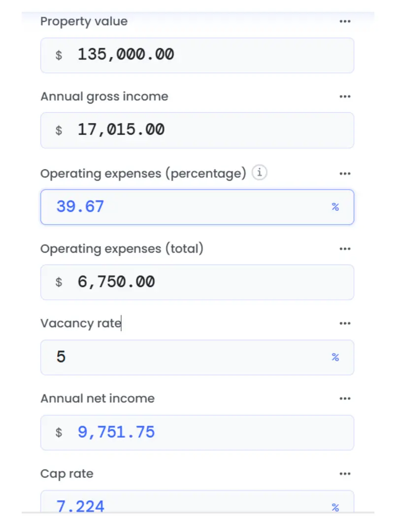This screenshot has width=396, height=532.
Task: Click the Vacancy rate label
Action: coord(80,324)
